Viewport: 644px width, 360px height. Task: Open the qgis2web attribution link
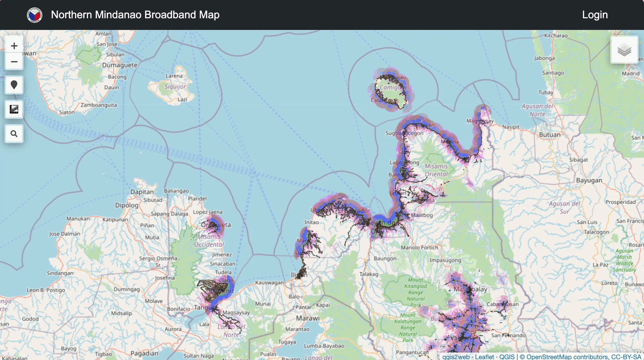click(x=456, y=357)
